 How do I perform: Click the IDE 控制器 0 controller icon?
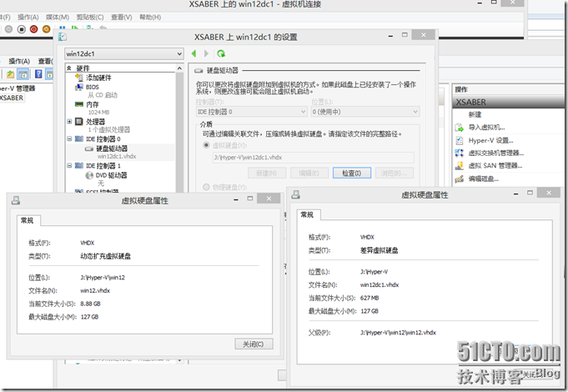click(79, 138)
